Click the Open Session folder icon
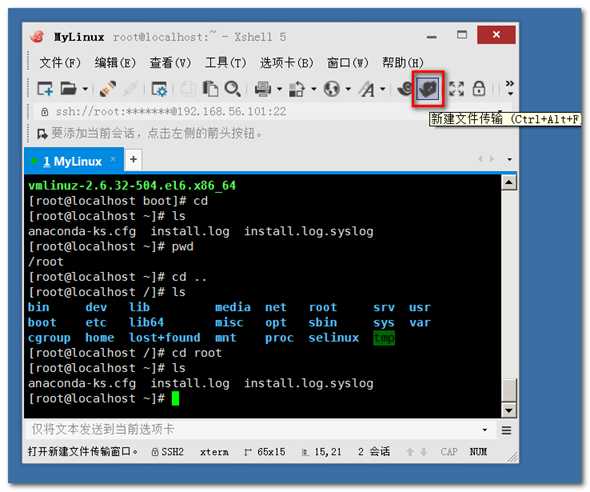The height and width of the screenshot is (492, 590). coord(68,89)
